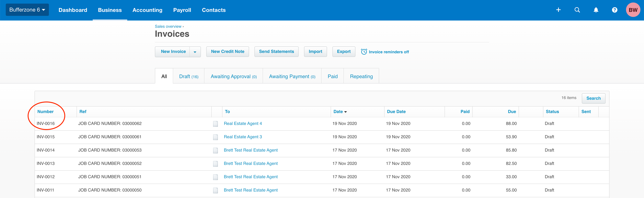Image resolution: width=644 pixels, height=198 pixels.
Task: Click New Credit Note button
Action: 227,51
